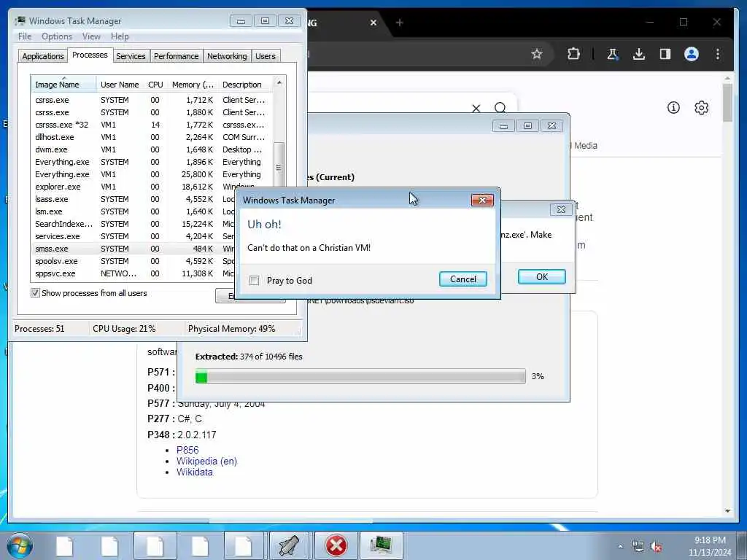Sort processes by Image Name column
Screen dimensions: 747x560
pos(64,85)
